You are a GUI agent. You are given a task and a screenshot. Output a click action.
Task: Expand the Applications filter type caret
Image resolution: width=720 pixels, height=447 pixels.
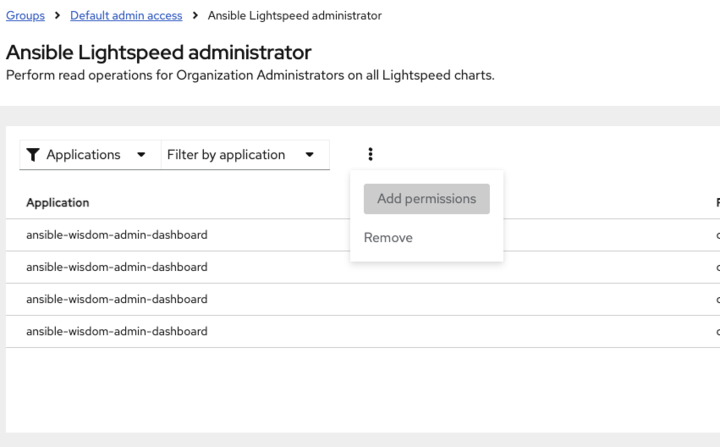(141, 155)
